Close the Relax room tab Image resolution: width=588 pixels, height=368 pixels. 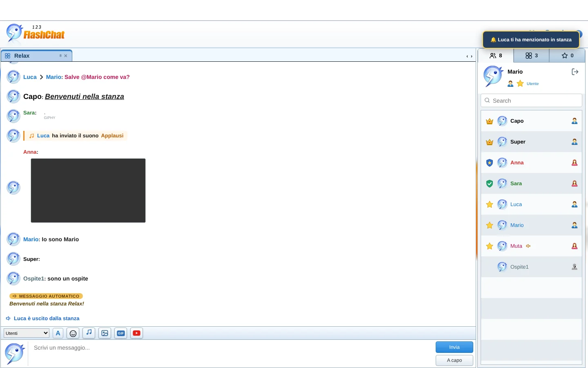(66, 56)
